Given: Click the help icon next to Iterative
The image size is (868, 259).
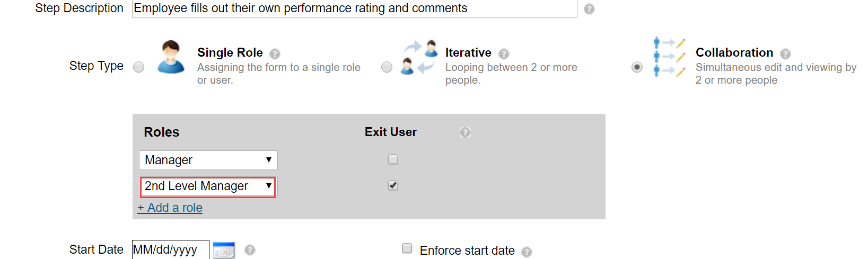Looking at the screenshot, I should (x=504, y=53).
